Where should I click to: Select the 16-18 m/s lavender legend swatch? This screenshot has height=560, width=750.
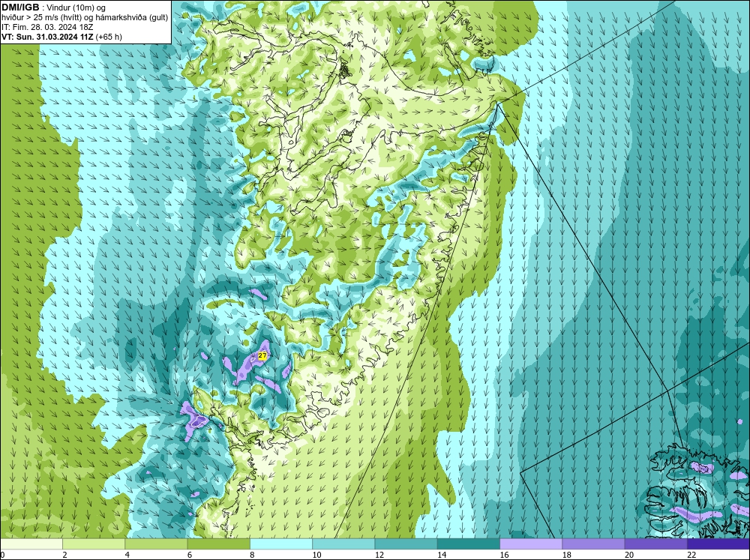click(x=531, y=544)
